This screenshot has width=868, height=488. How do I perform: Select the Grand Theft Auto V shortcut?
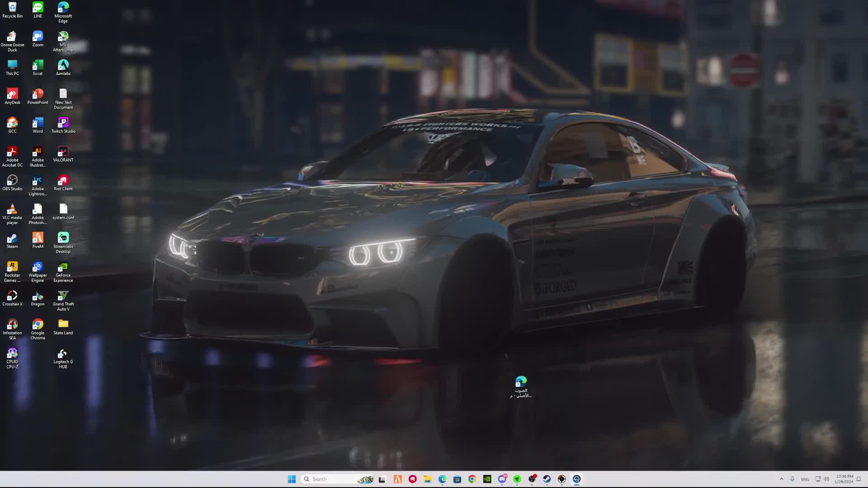click(63, 301)
